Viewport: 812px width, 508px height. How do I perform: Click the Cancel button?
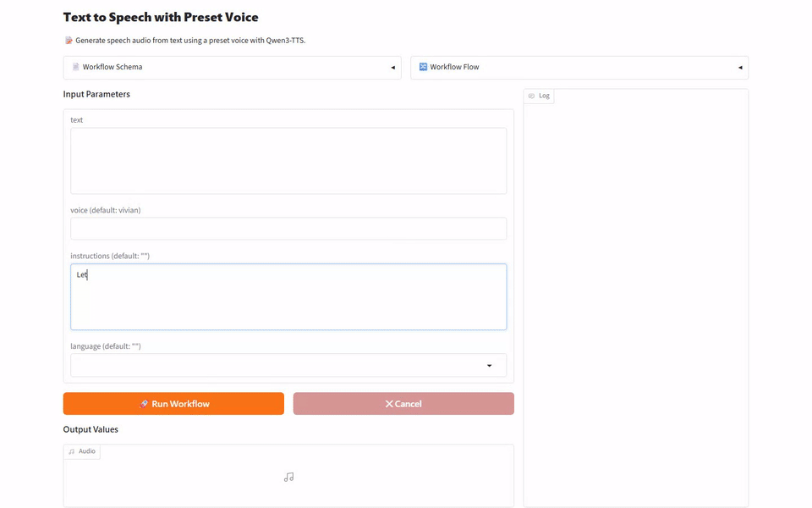tap(403, 403)
